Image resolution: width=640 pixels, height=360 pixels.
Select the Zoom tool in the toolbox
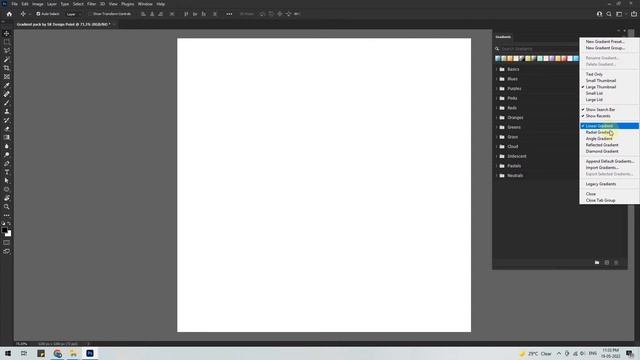click(7, 207)
